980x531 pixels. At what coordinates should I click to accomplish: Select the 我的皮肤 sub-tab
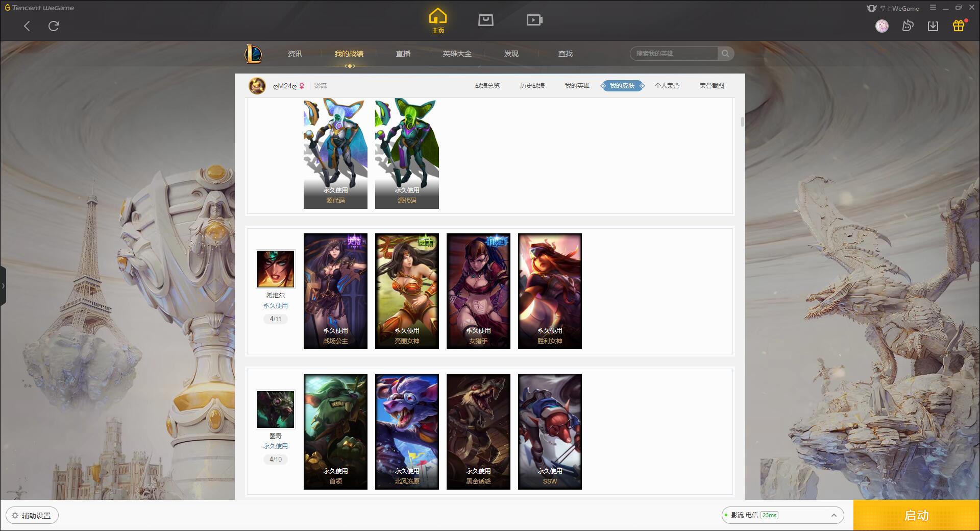622,86
